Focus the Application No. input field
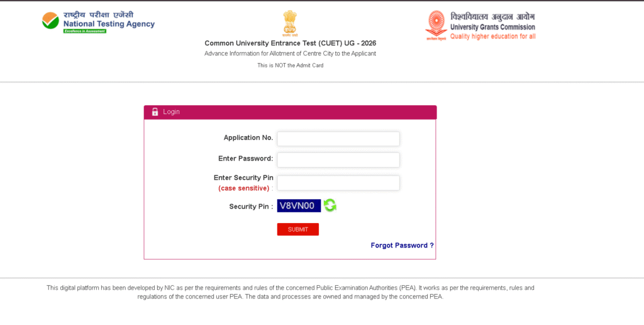The height and width of the screenshot is (325, 644). click(x=338, y=139)
